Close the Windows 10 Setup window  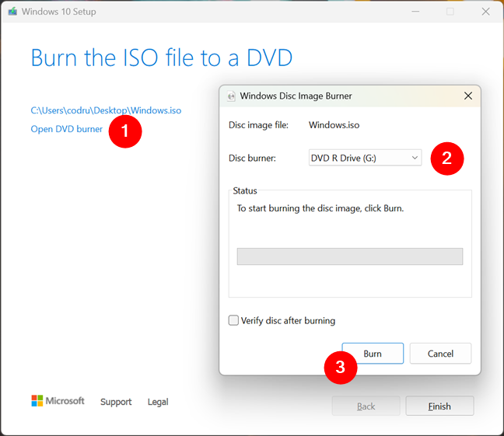coord(485,12)
